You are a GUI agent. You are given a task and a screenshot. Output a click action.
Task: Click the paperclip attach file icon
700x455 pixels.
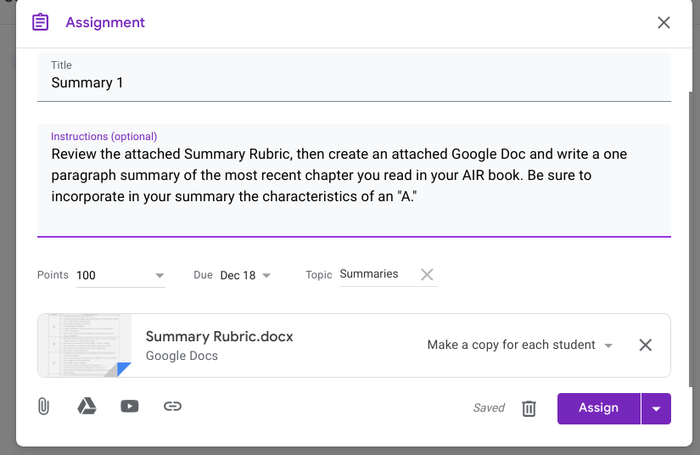[44, 407]
